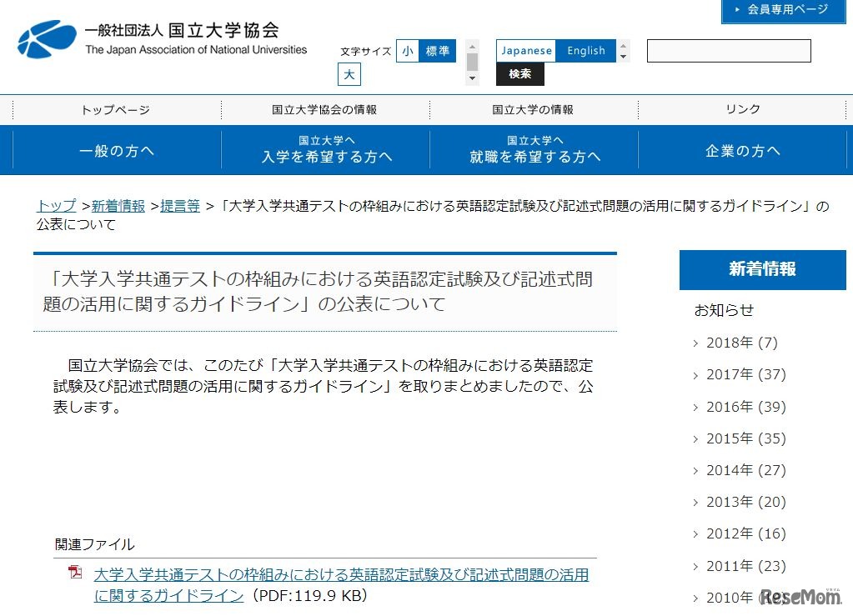The height and width of the screenshot is (616, 853).
Task: Expand 2012年 (16) news archive
Action: (x=745, y=534)
